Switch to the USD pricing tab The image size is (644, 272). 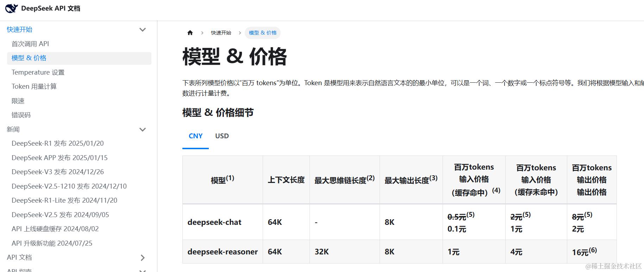[x=222, y=136]
